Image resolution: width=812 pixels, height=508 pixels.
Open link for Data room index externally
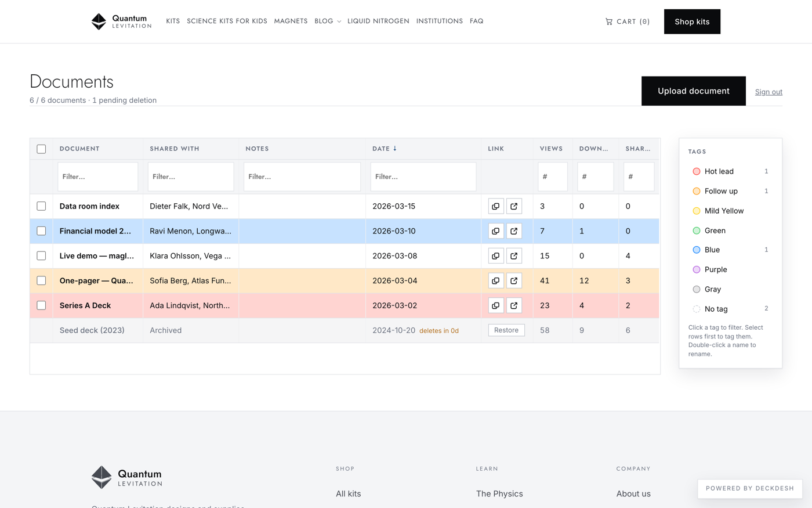click(514, 206)
